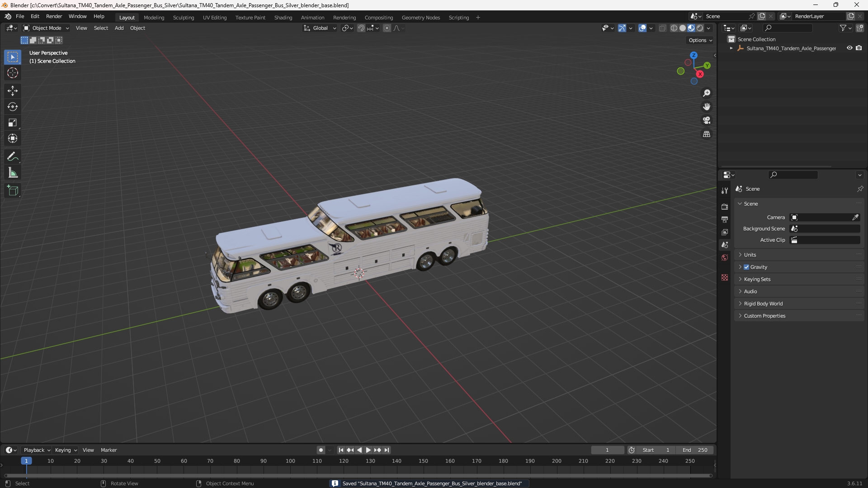This screenshot has height=488, width=868.
Task: Open the viewport Add menu
Action: [119, 28]
